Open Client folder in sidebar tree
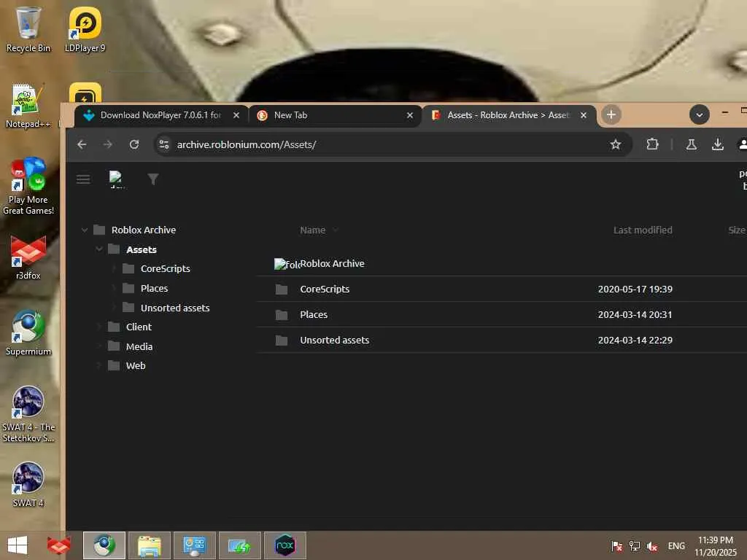747x560 pixels. coord(139,327)
